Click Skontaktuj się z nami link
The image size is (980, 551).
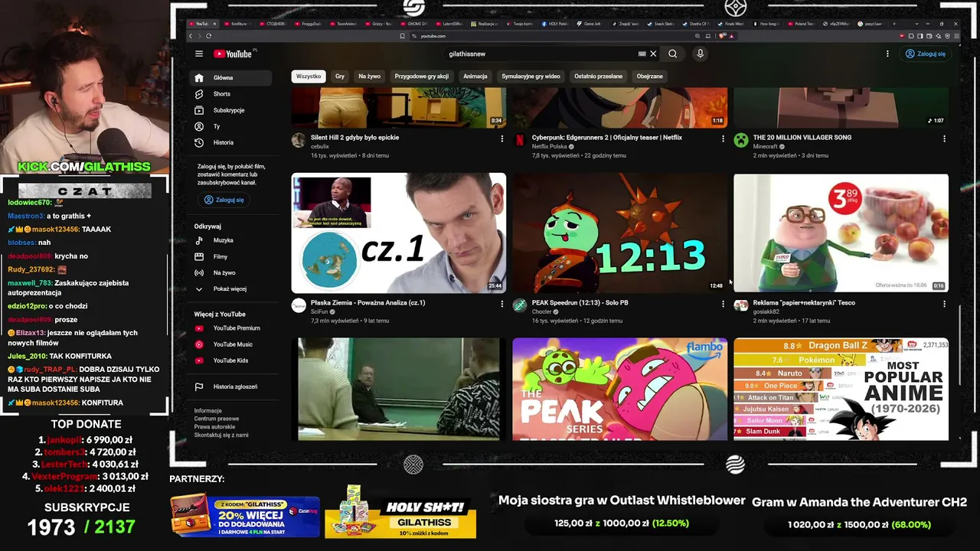[x=221, y=435]
